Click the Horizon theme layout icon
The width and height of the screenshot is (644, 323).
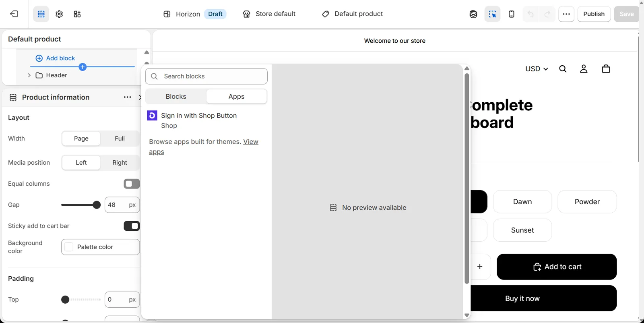point(167,14)
